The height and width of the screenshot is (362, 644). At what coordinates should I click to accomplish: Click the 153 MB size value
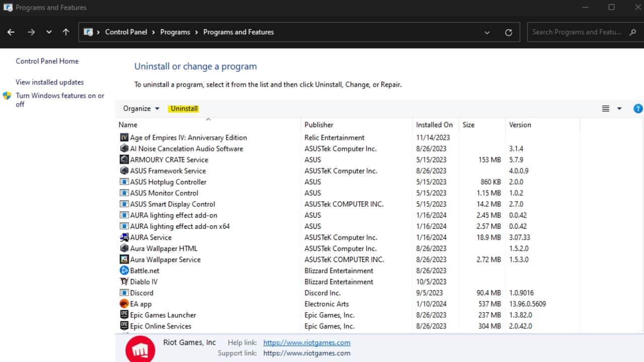point(490,159)
